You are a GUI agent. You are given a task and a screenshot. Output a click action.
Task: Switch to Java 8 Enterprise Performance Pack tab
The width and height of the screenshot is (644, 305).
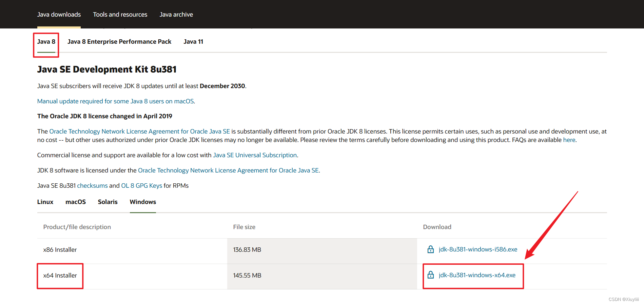click(x=119, y=42)
